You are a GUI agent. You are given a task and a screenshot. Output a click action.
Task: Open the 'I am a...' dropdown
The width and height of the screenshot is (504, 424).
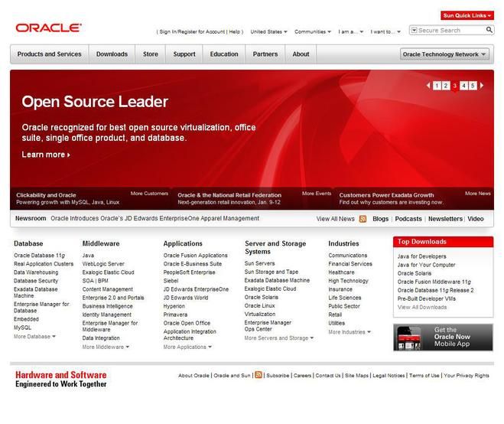[350, 32]
